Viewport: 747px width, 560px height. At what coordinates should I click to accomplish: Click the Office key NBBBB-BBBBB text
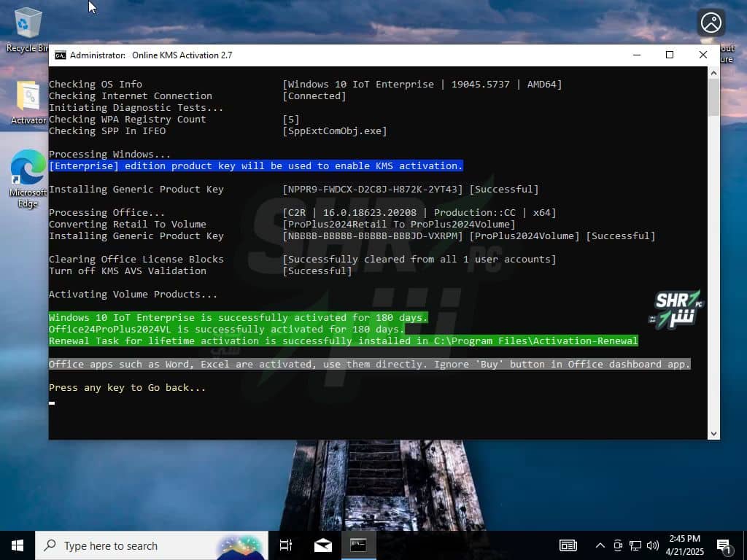[373, 236]
